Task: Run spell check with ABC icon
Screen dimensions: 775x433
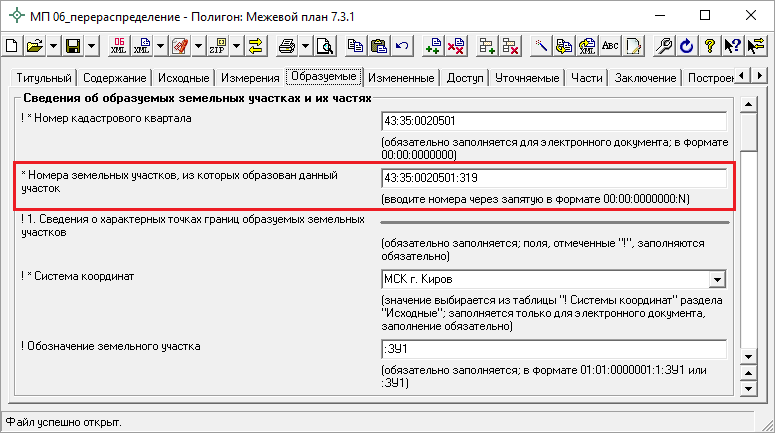Action: [610, 46]
